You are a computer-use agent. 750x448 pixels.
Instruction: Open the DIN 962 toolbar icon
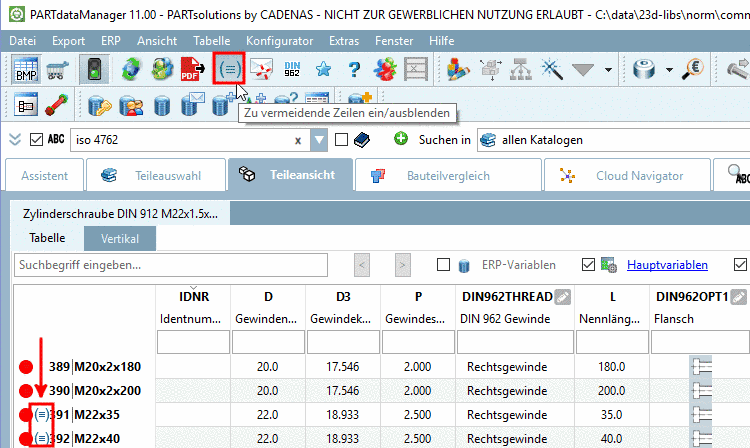point(292,70)
